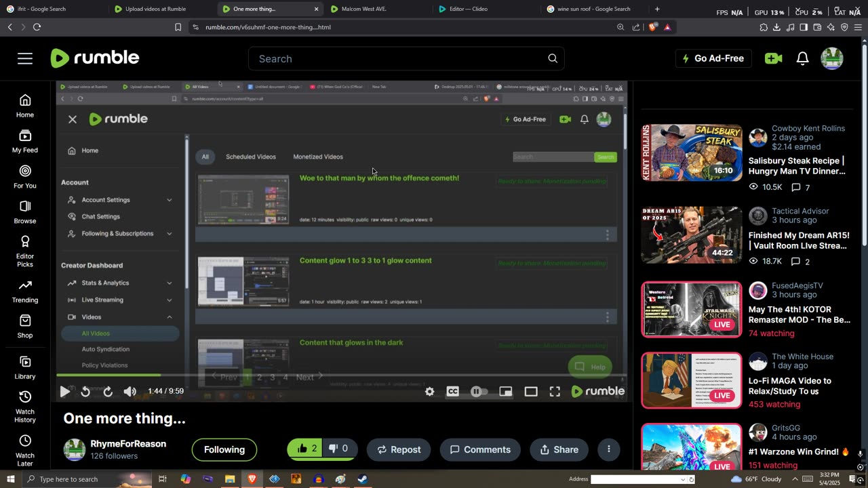This screenshot has width=868, height=488.
Task: Open My Feed in sidebar
Action: pyautogui.click(x=25, y=142)
